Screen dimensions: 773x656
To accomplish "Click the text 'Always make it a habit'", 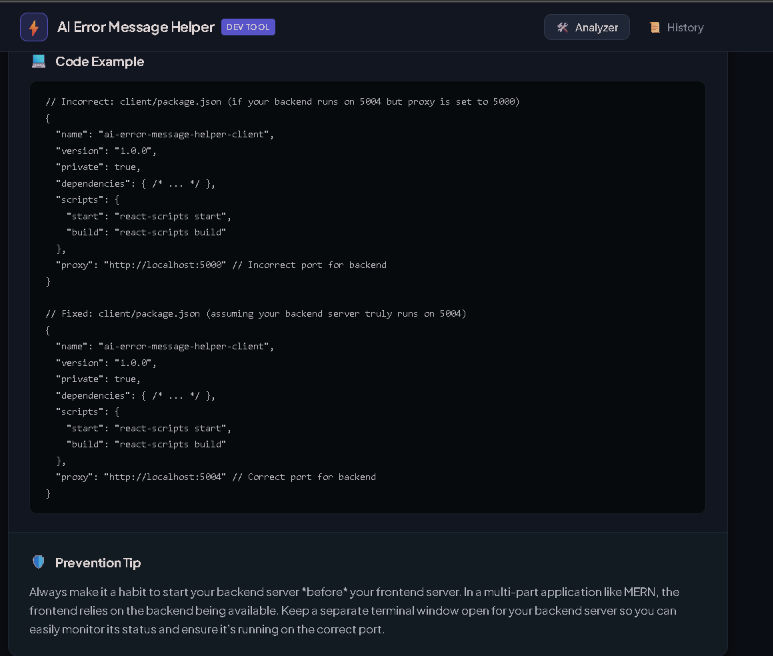I will pos(88,592).
